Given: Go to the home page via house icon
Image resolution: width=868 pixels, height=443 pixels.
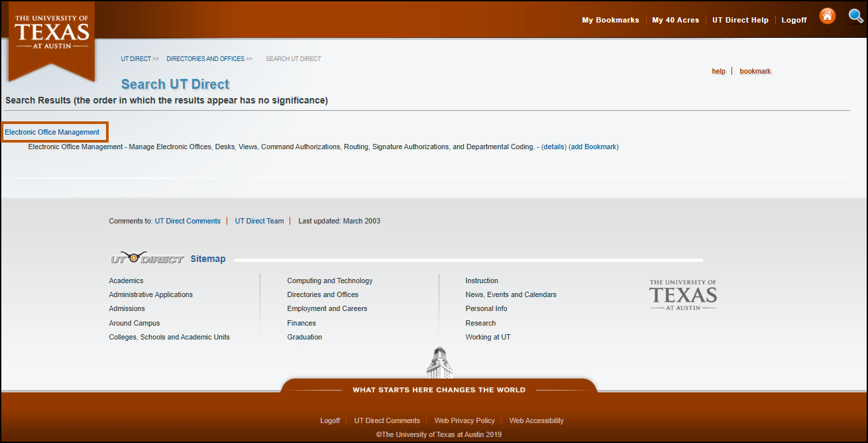Looking at the screenshot, I should [828, 16].
